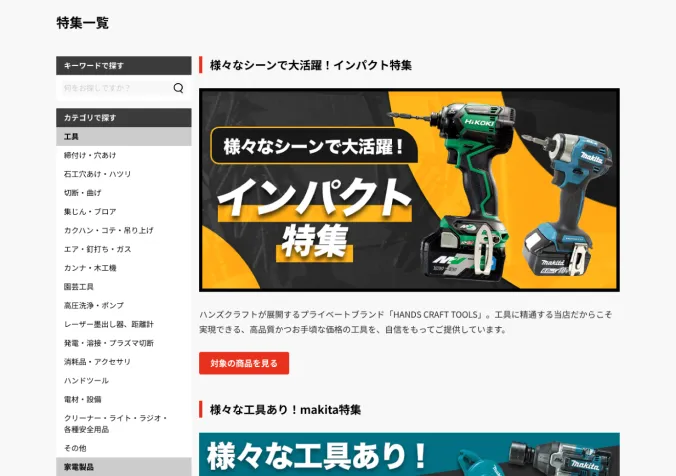The height and width of the screenshot is (476, 676).
Task: Open 発電・溶接・プラズマ切断 category
Action: click(x=108, y=342)
